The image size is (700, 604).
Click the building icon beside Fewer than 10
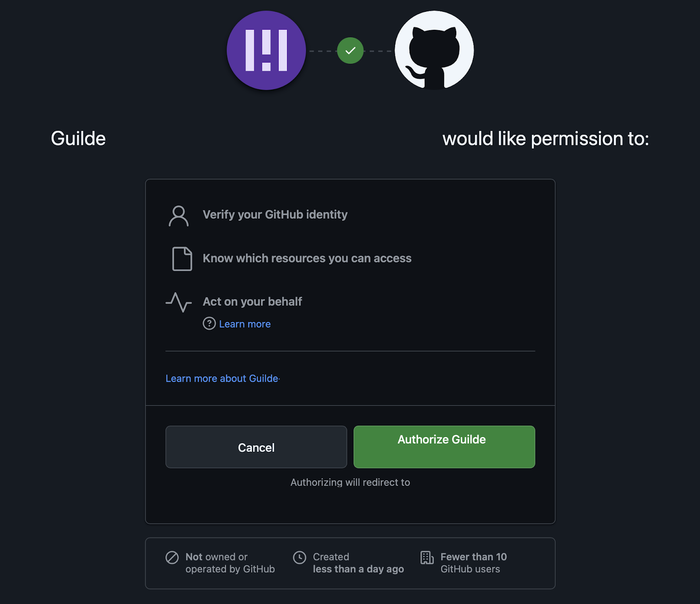427,558
